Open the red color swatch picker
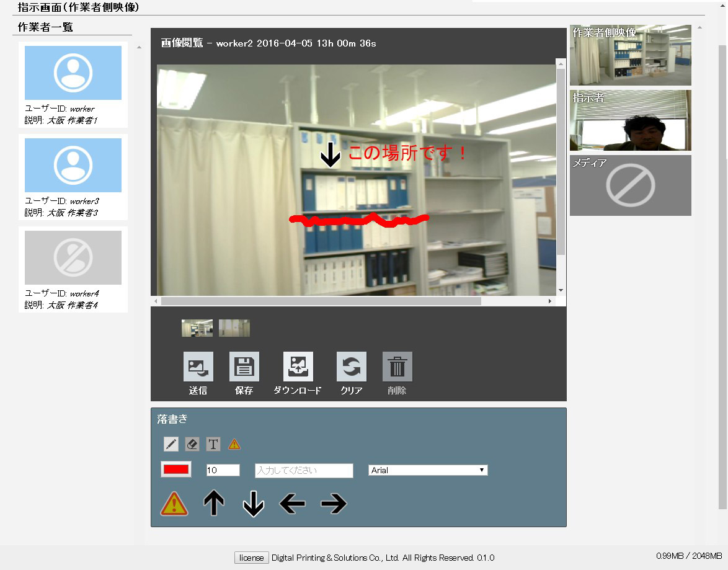 point(176,470)
